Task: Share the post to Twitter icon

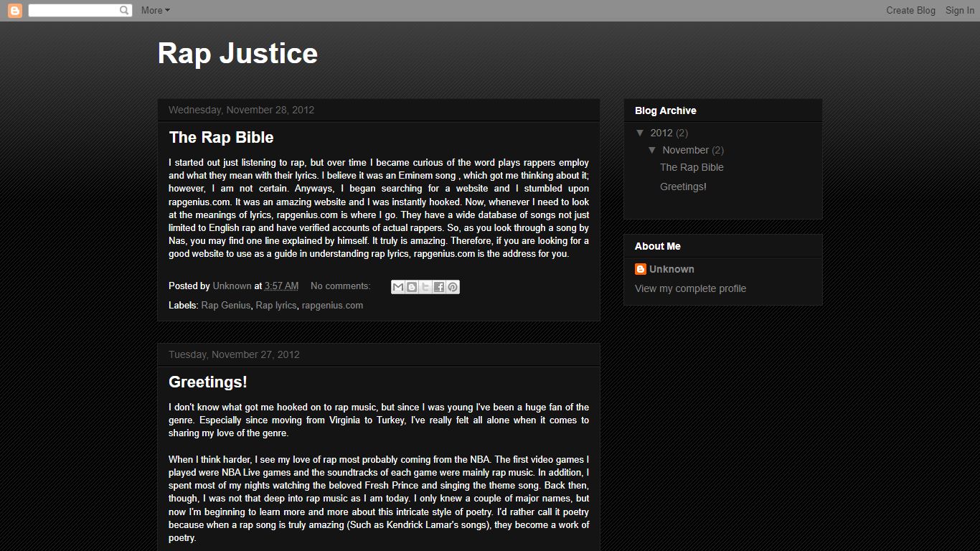Action: (425, 287)
